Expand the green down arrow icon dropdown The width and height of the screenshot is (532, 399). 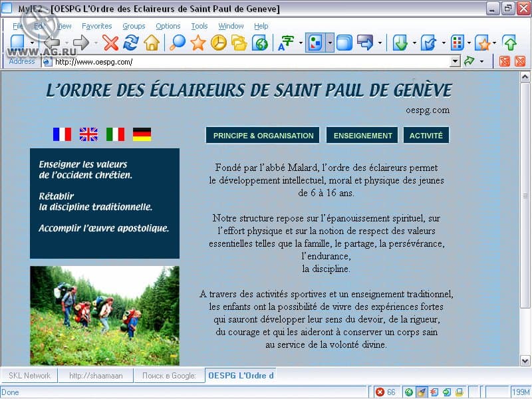[414, 43]
